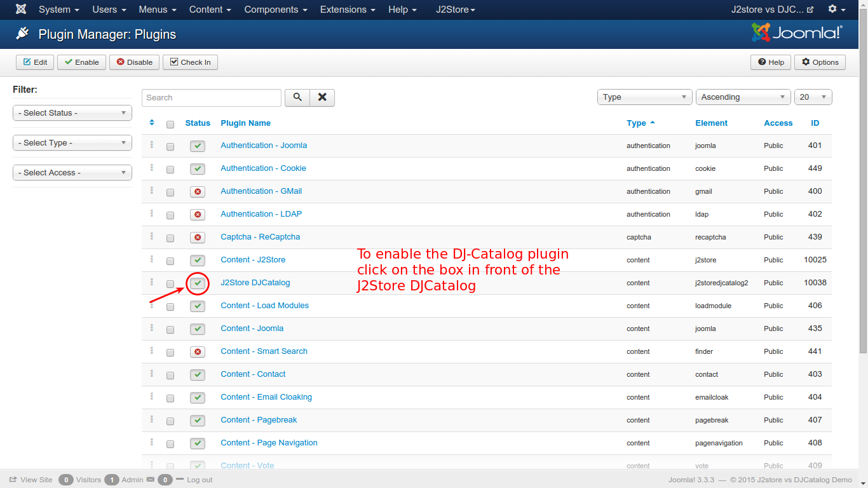The width and height of the screenshot is (868, 488).
Task: Expand the System menu
Action: click(x=59, y=10)
